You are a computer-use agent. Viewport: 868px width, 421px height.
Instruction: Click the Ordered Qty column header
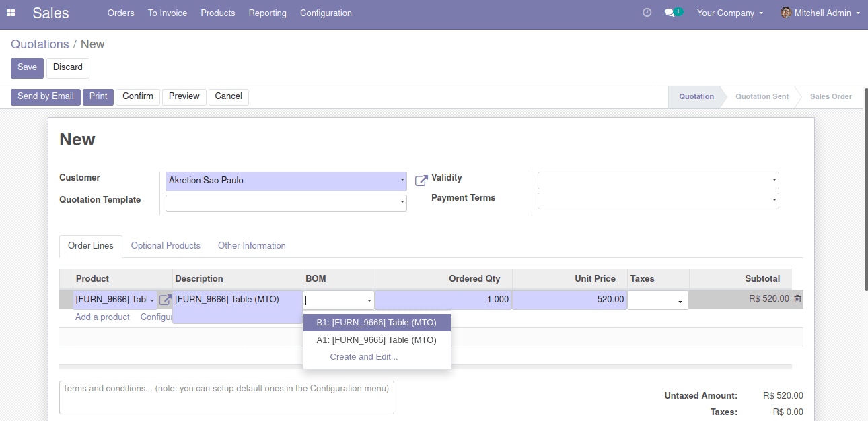pos(443,279)
